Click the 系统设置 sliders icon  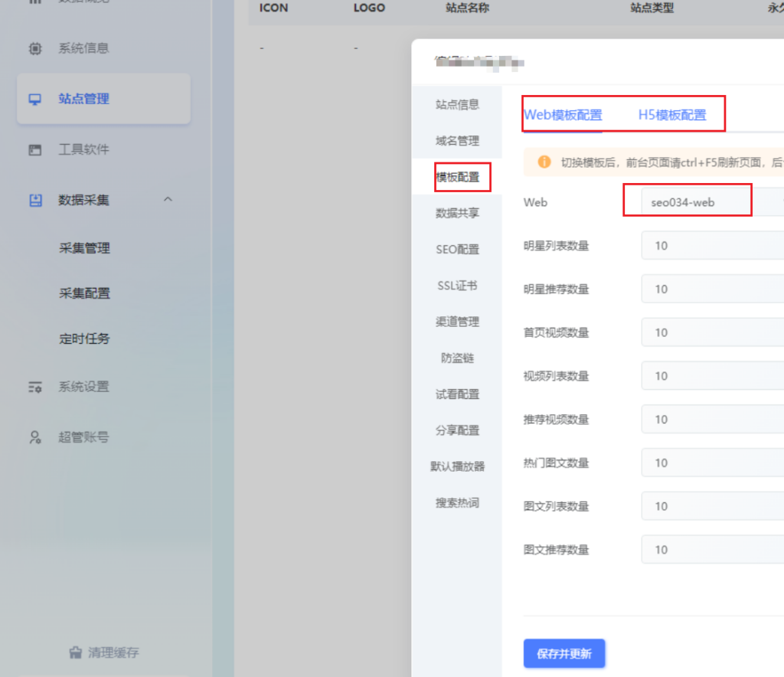click(x=35, y=387)
